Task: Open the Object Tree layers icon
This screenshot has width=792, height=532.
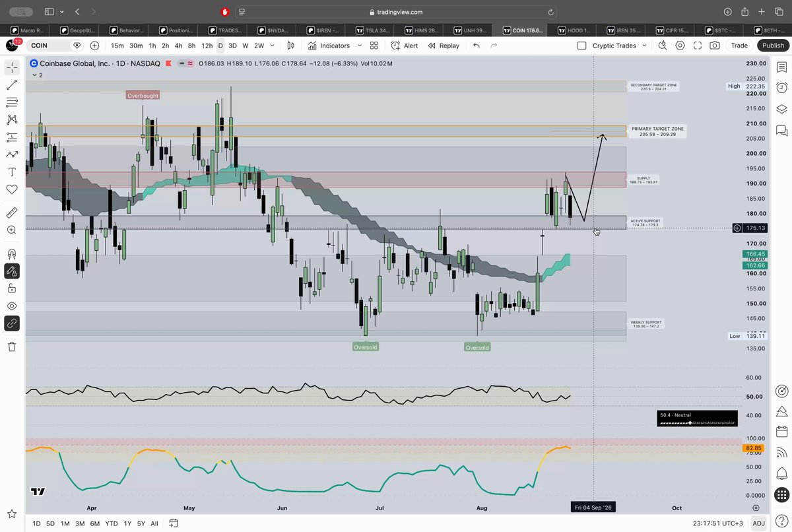Action: pos(781,109)
